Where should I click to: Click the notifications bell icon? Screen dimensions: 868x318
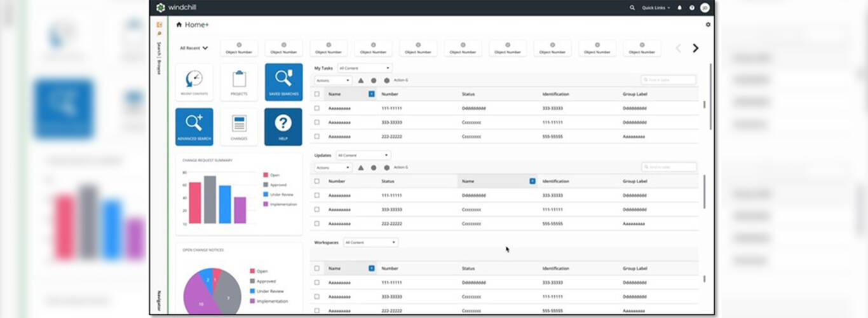(x=679, y=8)
